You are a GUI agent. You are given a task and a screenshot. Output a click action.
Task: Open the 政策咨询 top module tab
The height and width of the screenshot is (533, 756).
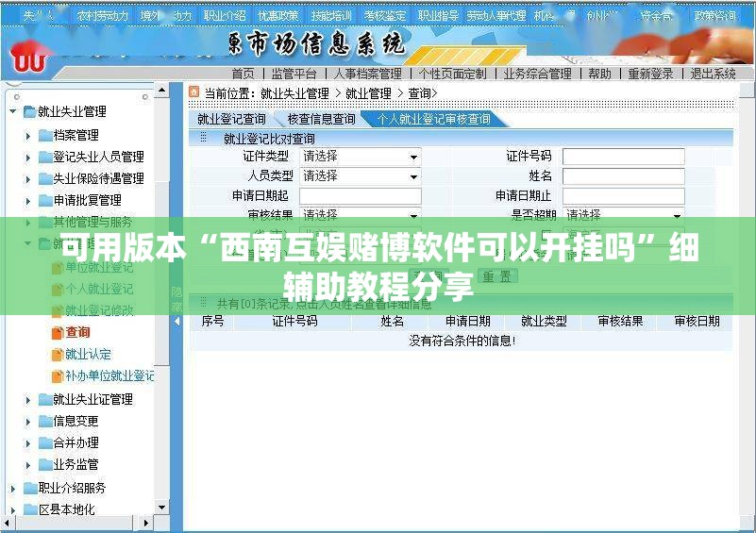tap(715, 15)
